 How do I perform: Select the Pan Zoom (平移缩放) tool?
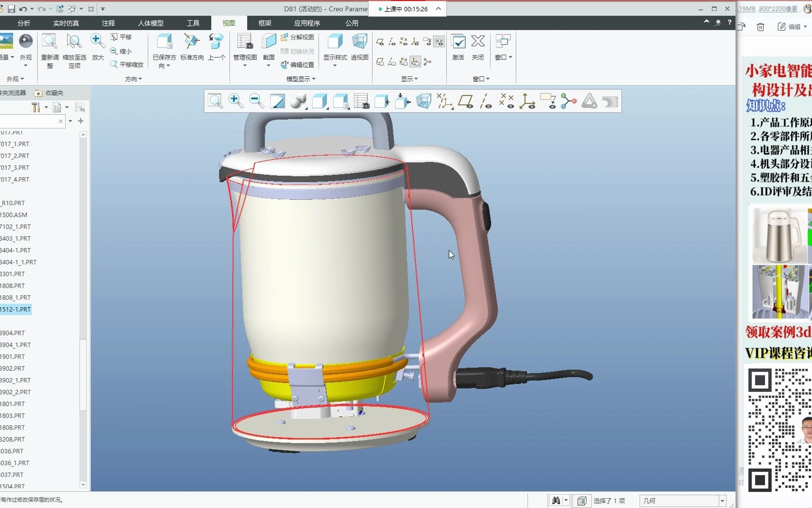point(127,64)
